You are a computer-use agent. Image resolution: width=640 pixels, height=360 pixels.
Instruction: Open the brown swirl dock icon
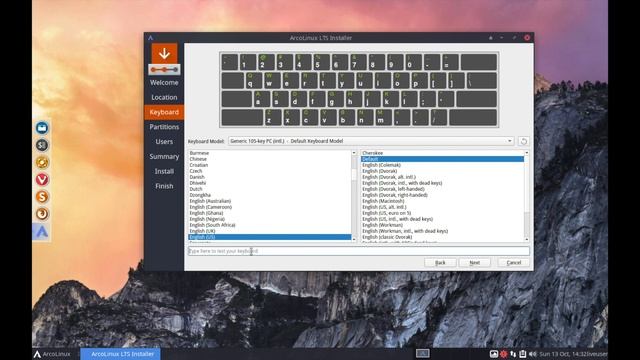point(42,214)
